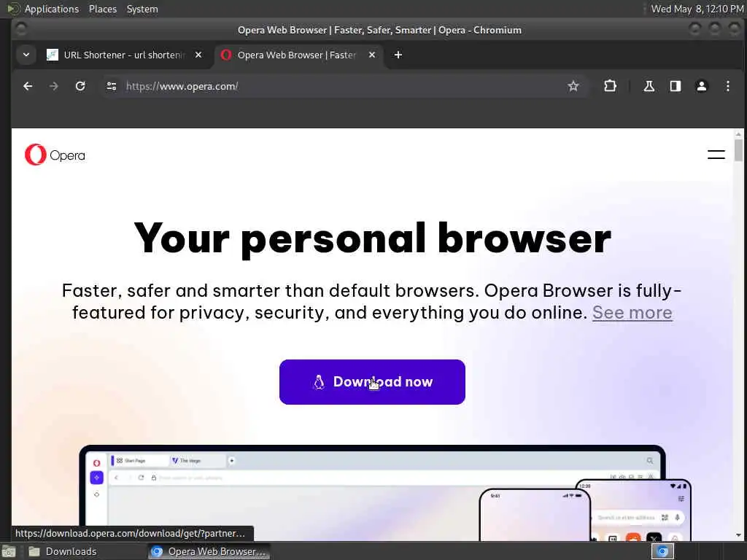Click the Opera logo on the page
Image resolution: width=747 pixels, height=560 pixels.
click(55, 155)
